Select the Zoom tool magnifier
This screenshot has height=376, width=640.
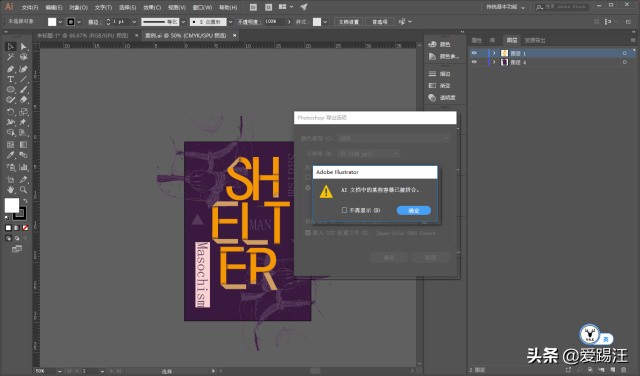point(24,189)
